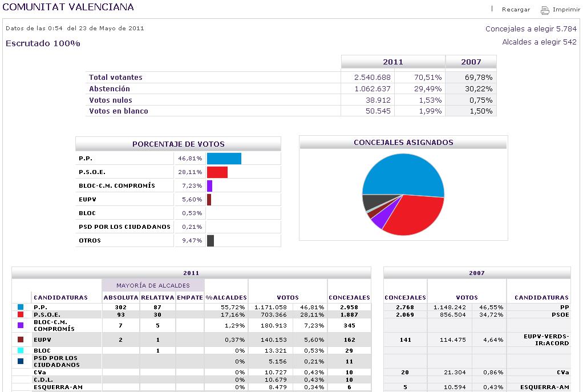Select the Escrutado 100% indicator
The image size is (583, 392).
(x=42, y=43)
